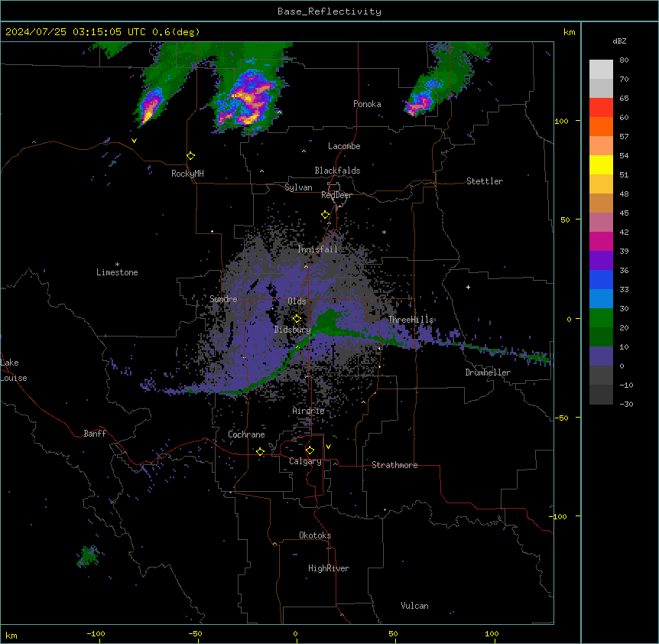The height and width of the screenshot is (644, 659).
Task: Click the green 20-30 dBZ legend swatch
Action: [601, 318]
